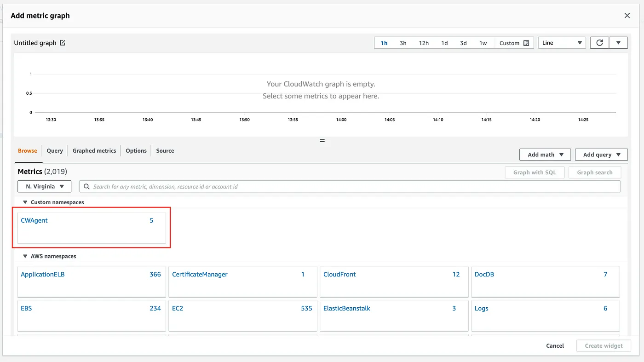The image size is (644, 362).
Task: Click the Cancel button
Action: pyautogui.click(x=555, y=346)
